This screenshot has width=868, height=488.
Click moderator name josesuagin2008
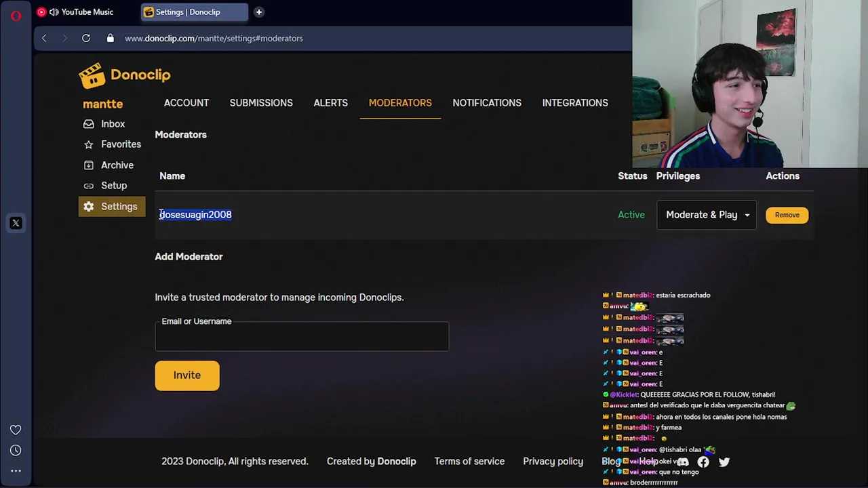195,215
